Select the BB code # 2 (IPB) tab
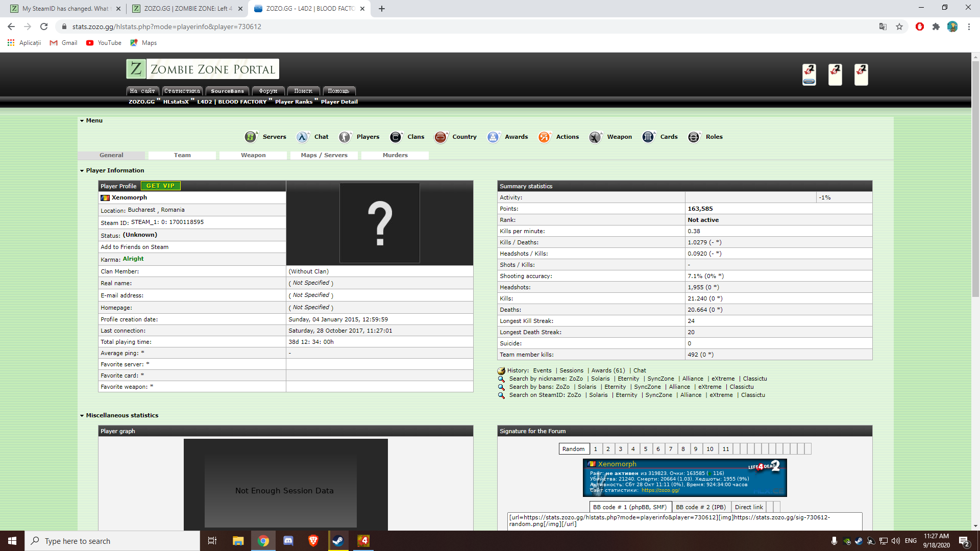This screenshot has height=551, width=980. [701, 507]
